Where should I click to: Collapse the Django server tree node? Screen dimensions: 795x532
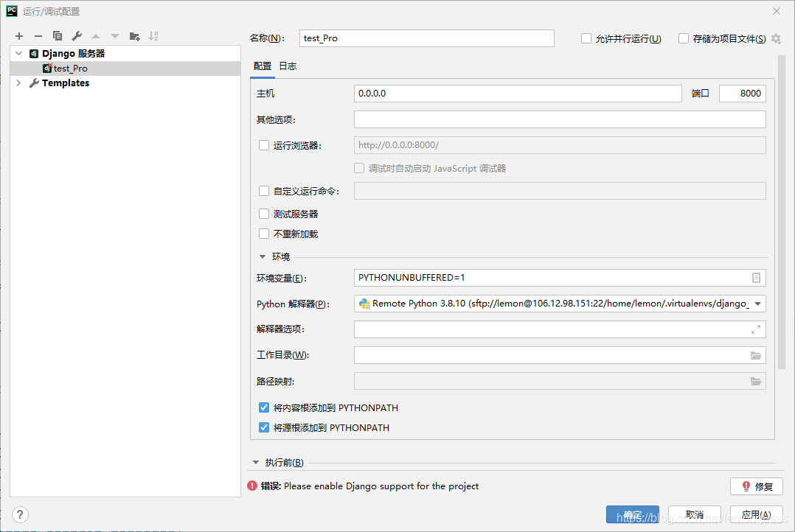point(18,53)
